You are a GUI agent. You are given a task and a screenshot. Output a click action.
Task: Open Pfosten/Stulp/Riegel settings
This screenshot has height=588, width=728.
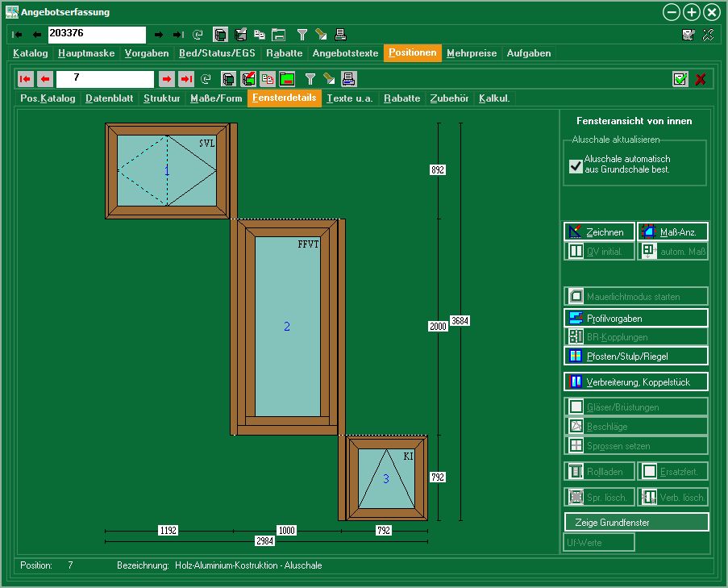point(636,357)
